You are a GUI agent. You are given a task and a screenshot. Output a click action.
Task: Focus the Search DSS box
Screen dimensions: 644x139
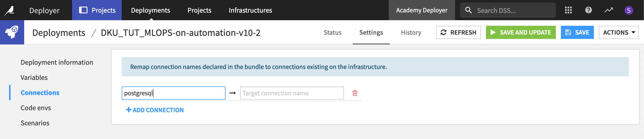508,10
